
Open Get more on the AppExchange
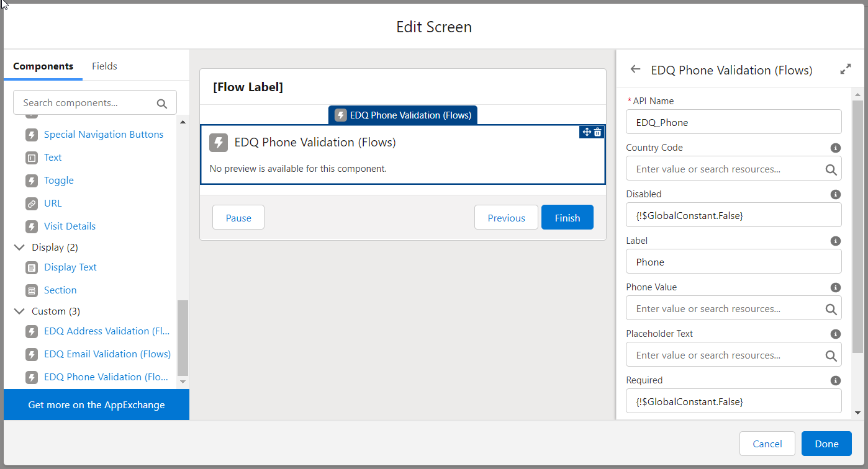pyautogui.click(x=96, y=404)
